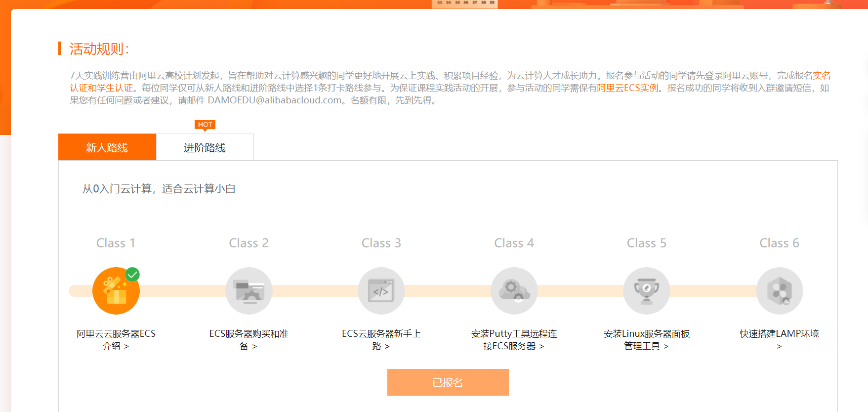868x412 pixels.
Task: Open the 阿里云云服务器ECS介绍 link
Action: point(116,340)
